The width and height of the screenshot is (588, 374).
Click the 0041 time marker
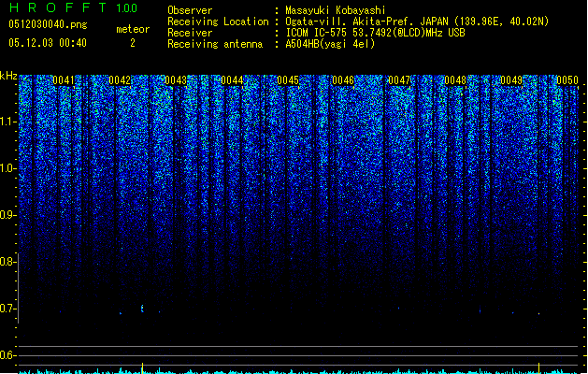coord(64,80)
